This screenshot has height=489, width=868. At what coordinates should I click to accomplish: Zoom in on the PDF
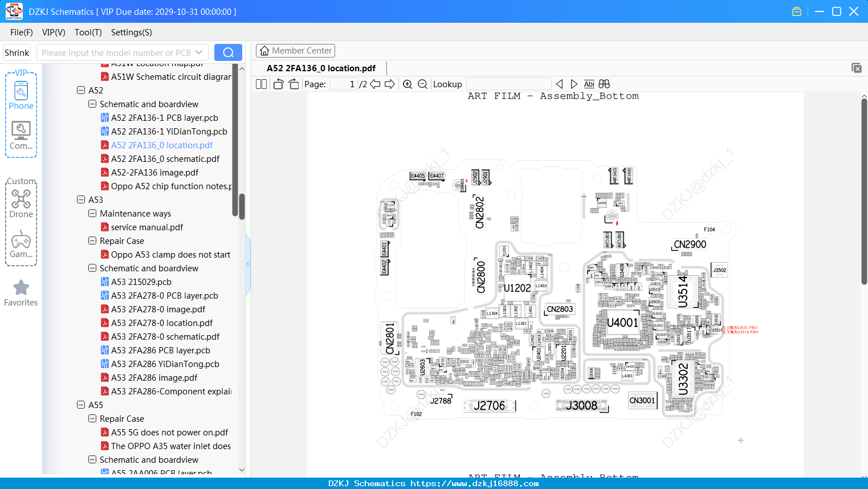coord(407,84)
